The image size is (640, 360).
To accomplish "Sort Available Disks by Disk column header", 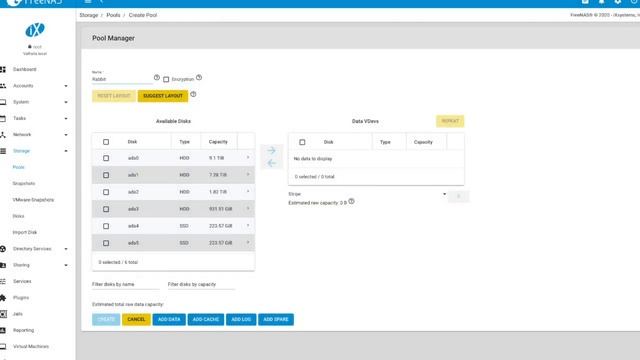I will click(x=132, y=142).
